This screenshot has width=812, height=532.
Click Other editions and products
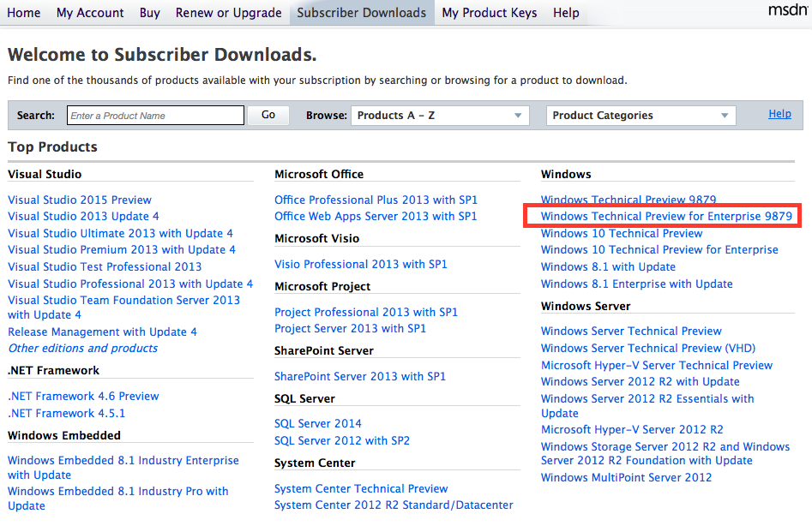(83, 349)
